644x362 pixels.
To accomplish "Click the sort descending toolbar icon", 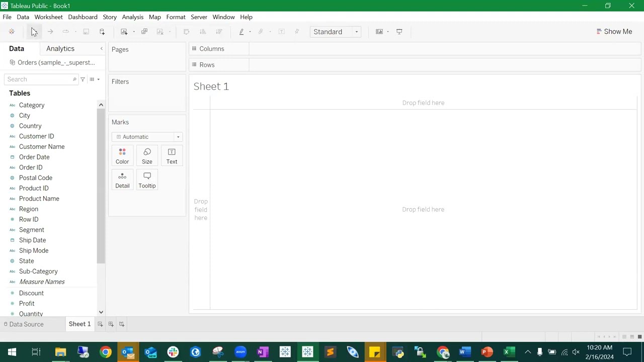I will coord(219,32).
